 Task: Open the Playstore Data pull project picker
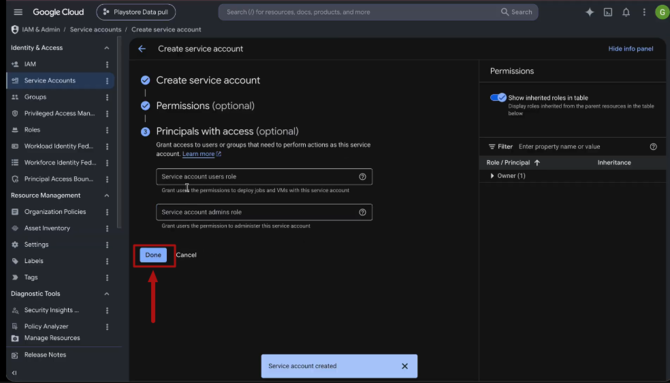coord(136,12)
